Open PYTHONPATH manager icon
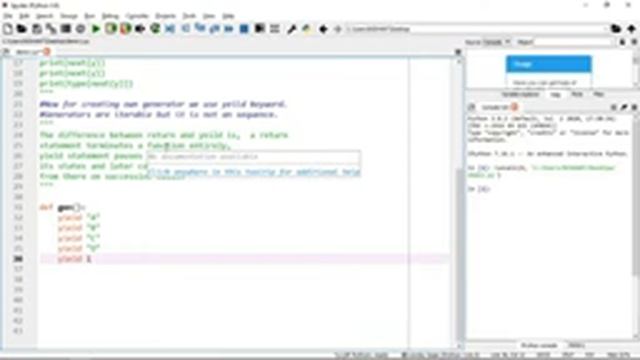 pos(306,29)
